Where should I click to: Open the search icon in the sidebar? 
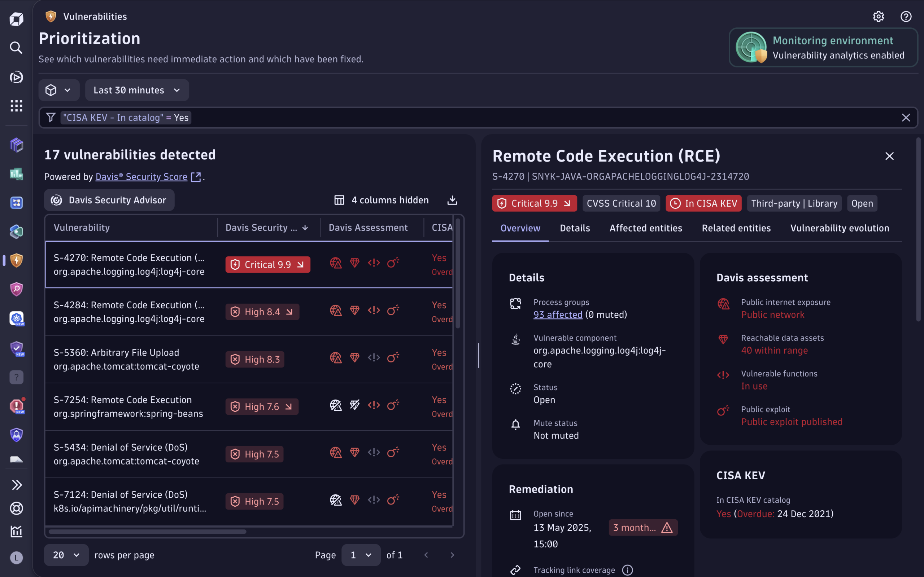click(16, 48)
